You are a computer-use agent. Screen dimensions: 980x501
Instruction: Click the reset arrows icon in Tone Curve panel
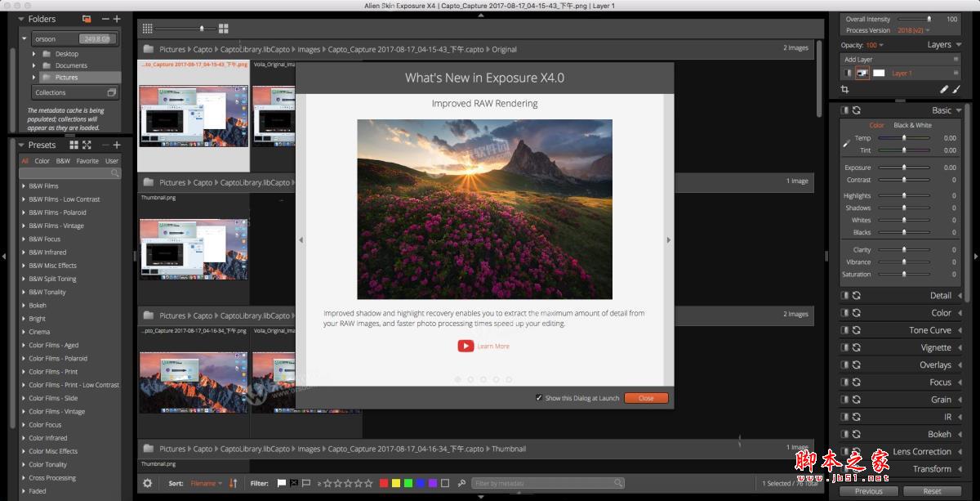[x=857, y=330]
